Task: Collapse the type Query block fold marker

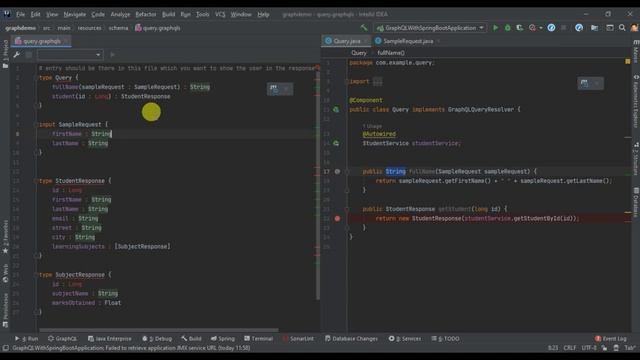Action: 37,78
